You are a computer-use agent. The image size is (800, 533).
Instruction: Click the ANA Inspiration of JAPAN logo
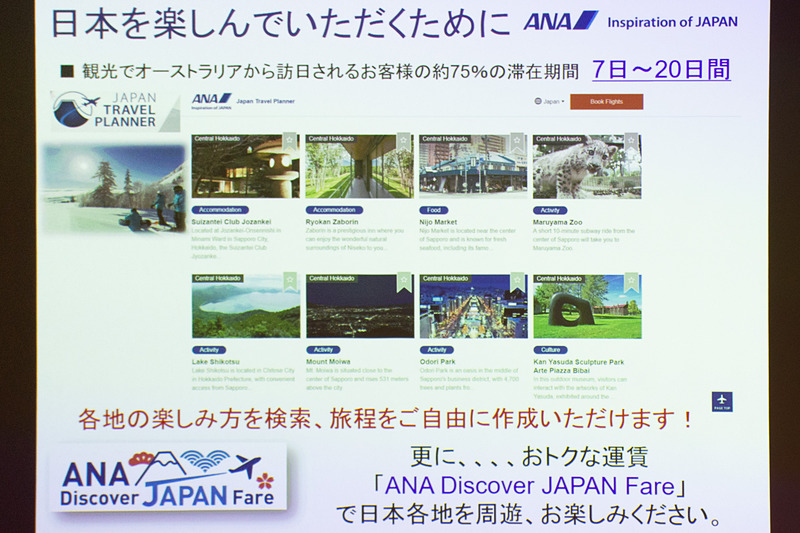(631, 21)
